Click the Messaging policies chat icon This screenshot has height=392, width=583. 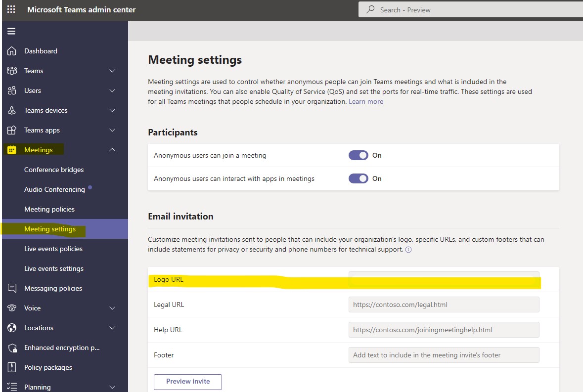tap(12, 288)
